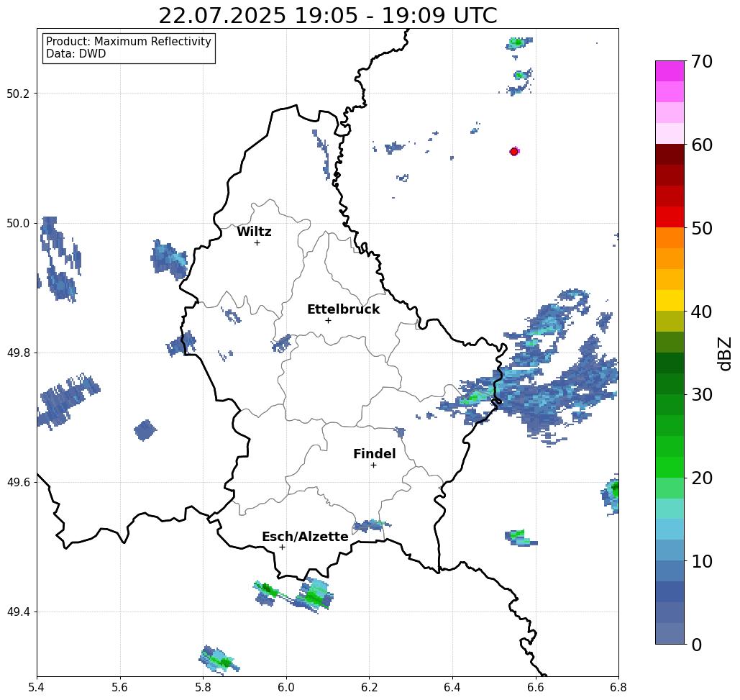The height and width of the screenshot is (700, 740).
Task: Click the longitude tick label 5.4
Action: [x=37, y=687]
